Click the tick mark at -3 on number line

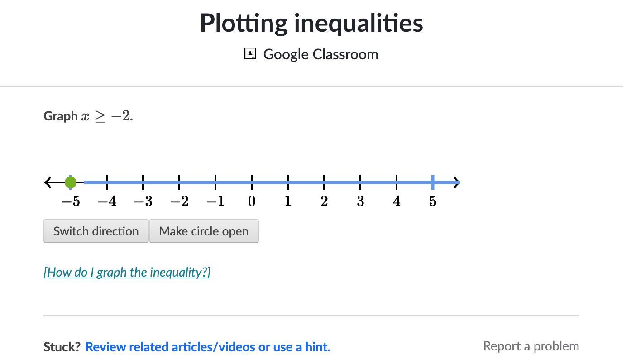click(x=143, y=182)
